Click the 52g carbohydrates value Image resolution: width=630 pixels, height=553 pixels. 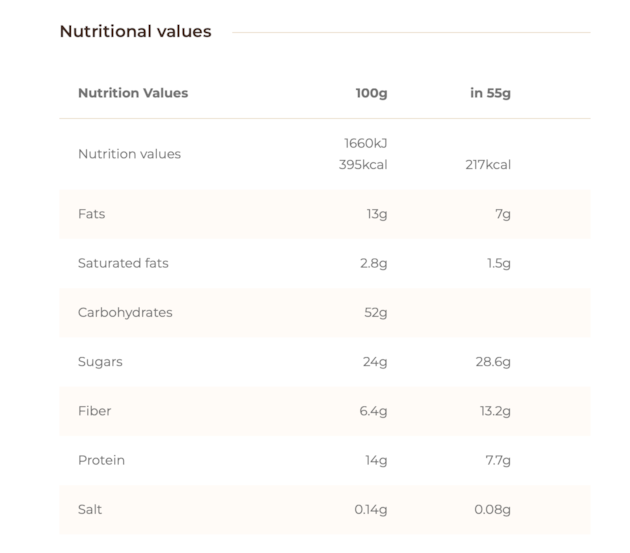tap(376, 313)
